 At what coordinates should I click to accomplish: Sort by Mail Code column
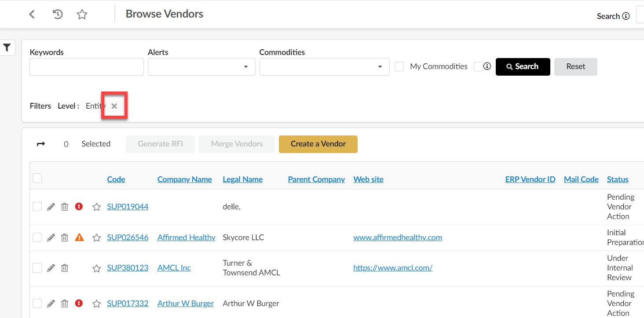coord(581,179)
